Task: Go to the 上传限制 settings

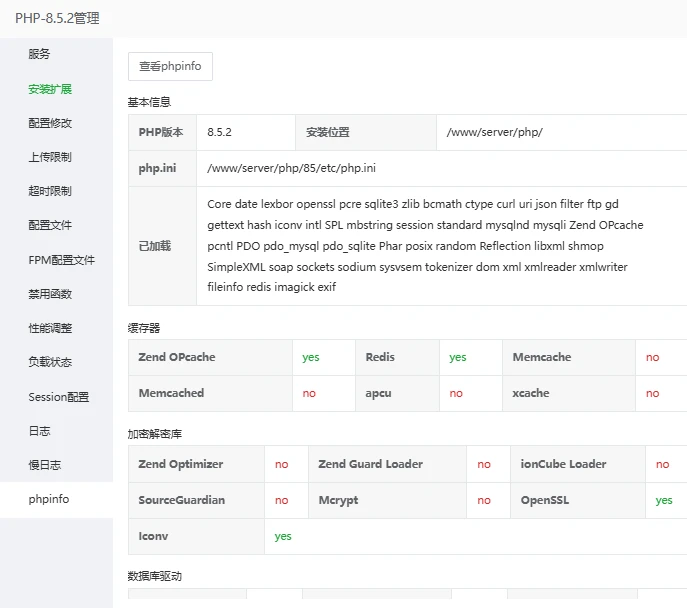Action: (50, 157)
